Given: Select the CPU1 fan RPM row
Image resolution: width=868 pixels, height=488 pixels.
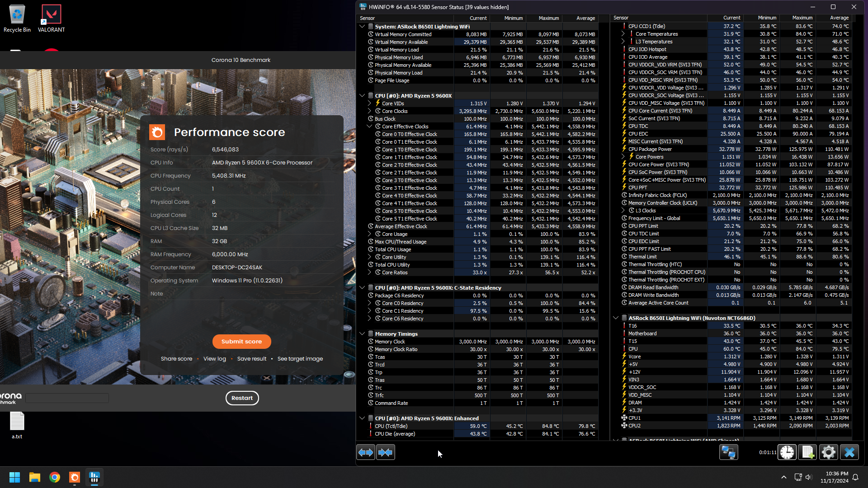Looking at the screenshot, I should point(731,418).
